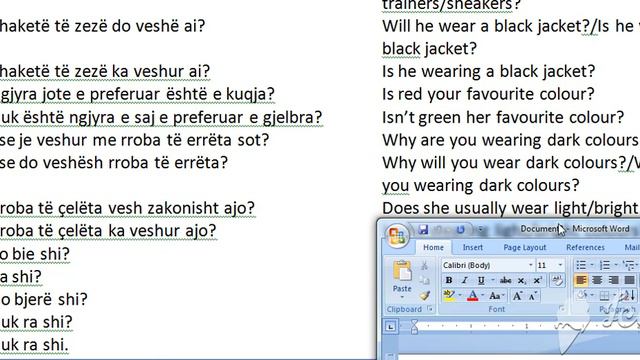Toggle Align Text Right
640x360 pixels.
613,280
